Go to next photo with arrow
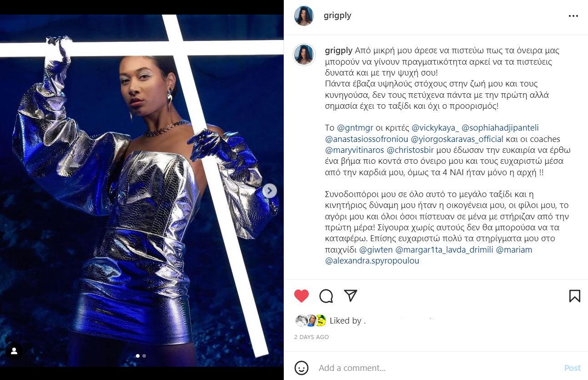 270,191
